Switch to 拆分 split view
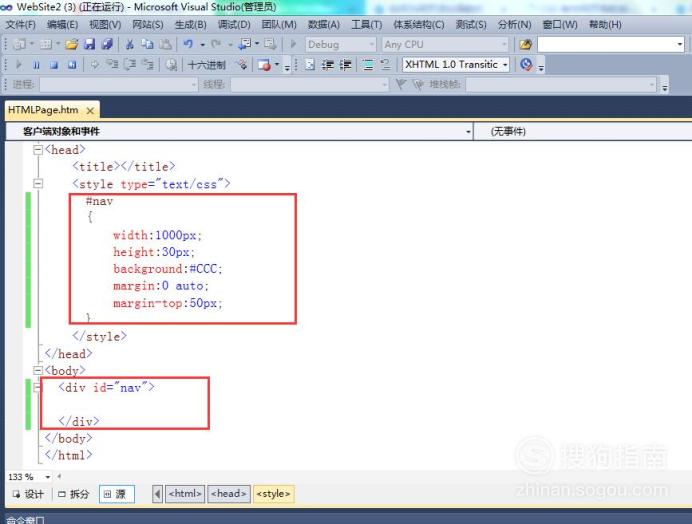The height and width of the screenshot is (524, 692). pyautogui.click(x=74, y=494)
